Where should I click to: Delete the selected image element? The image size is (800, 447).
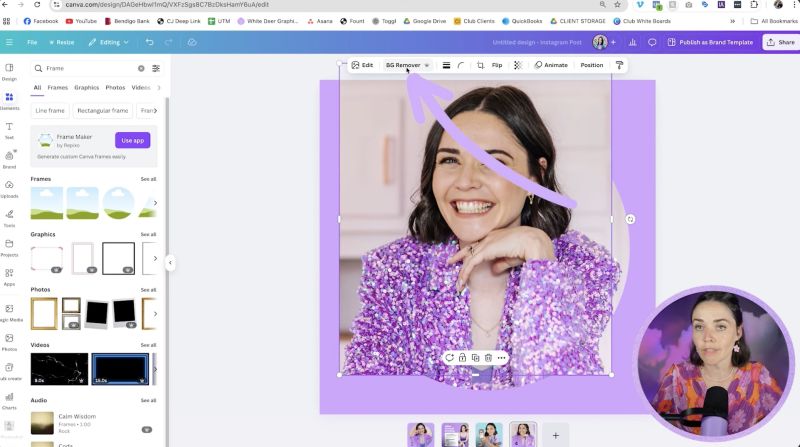(488, 358)
